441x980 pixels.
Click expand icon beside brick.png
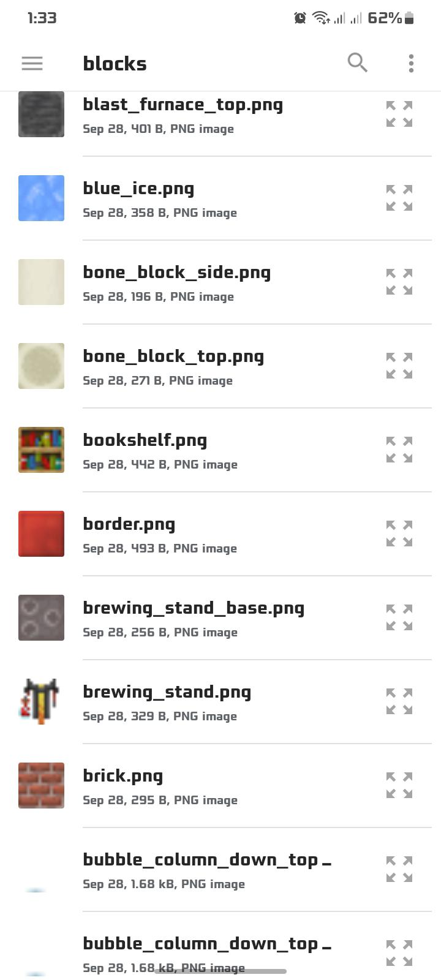[399, 785]
